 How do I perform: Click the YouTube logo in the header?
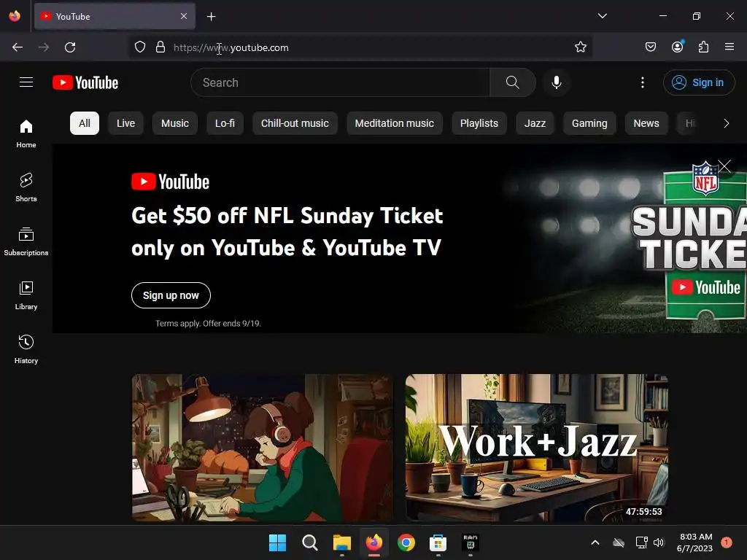click(x=85, y=82)
